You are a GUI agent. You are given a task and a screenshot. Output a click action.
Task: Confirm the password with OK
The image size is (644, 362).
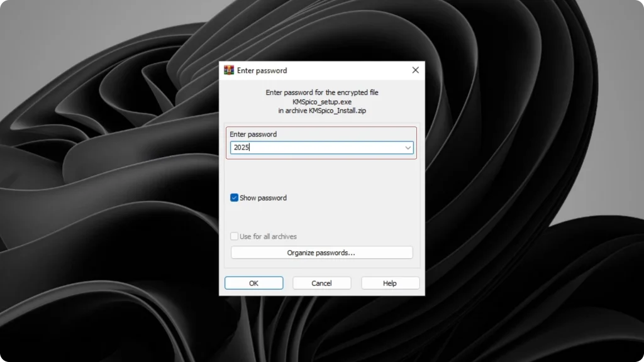(254, 283)
